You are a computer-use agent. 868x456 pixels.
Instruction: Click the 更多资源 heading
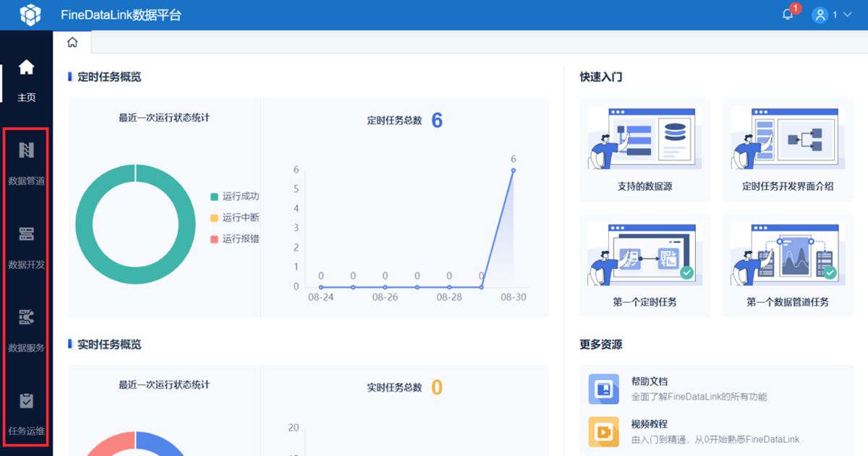(601, 345)
